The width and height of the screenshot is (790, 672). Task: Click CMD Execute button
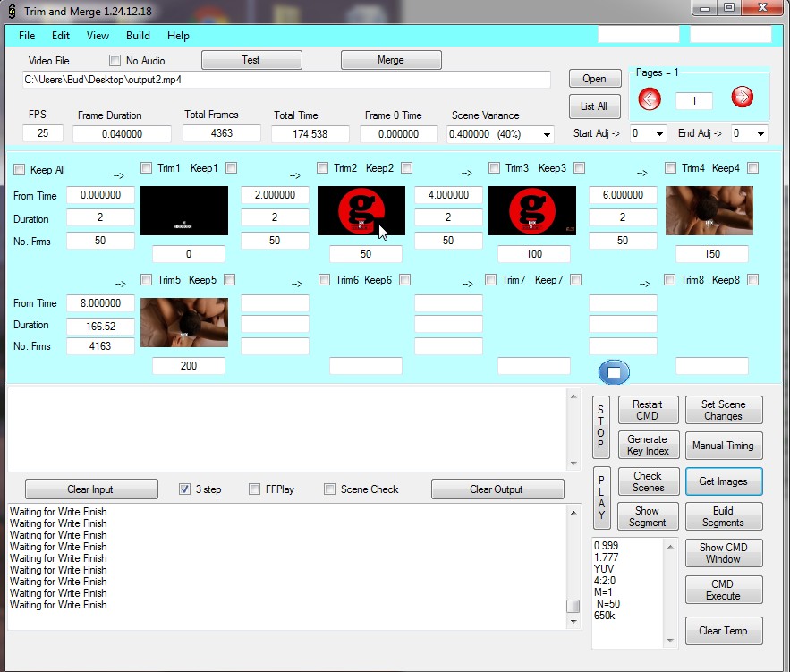pos(724,590)
